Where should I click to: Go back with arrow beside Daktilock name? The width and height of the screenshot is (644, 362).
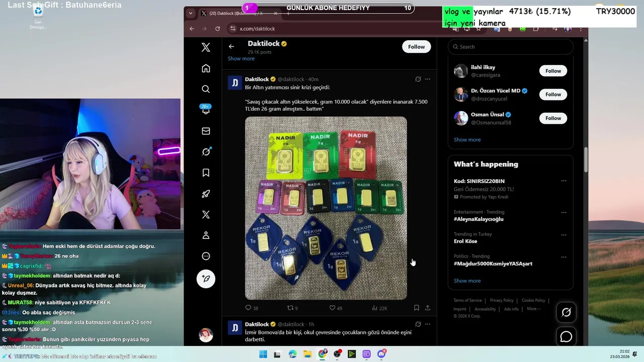[x=231, y=46]
